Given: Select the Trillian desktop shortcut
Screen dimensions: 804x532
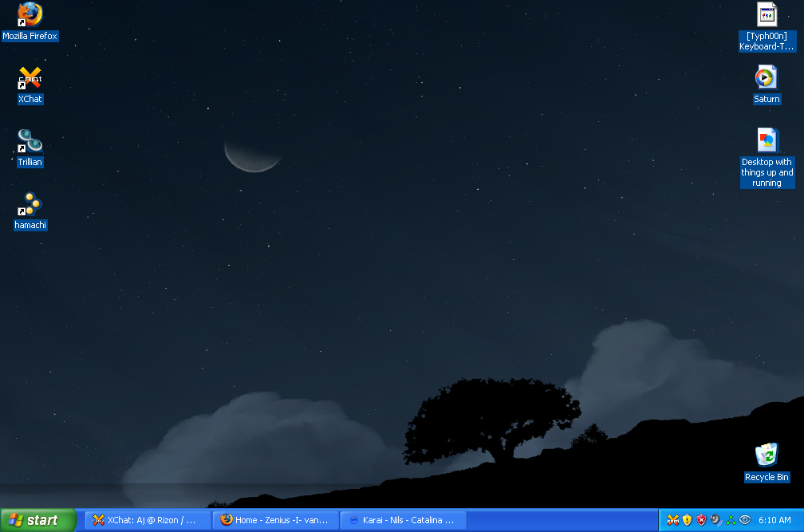Looking at the screenshot, I should point(30,148).
